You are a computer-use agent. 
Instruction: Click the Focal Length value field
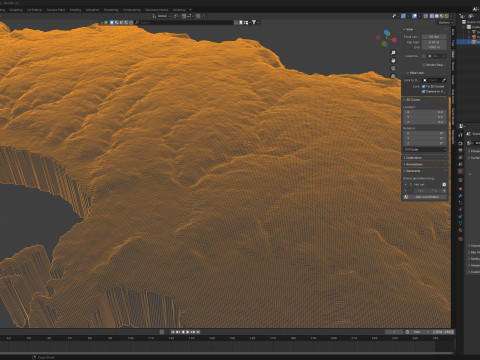434,37
